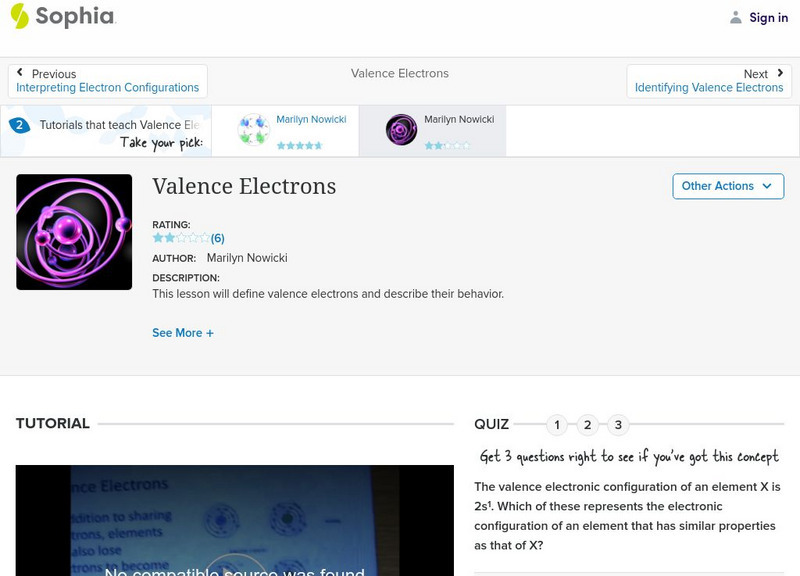Expand the Other Actions chevron arrow
800x576 pixels.
click(767, 186)
